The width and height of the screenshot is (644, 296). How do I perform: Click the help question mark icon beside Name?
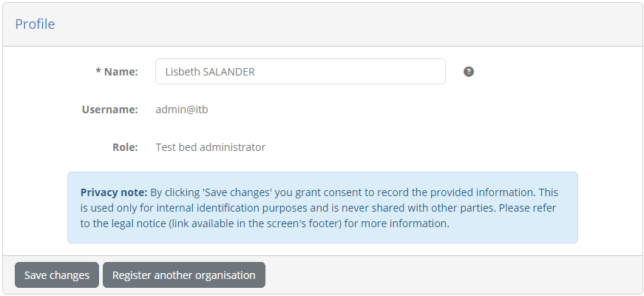(x=469, y=72)
